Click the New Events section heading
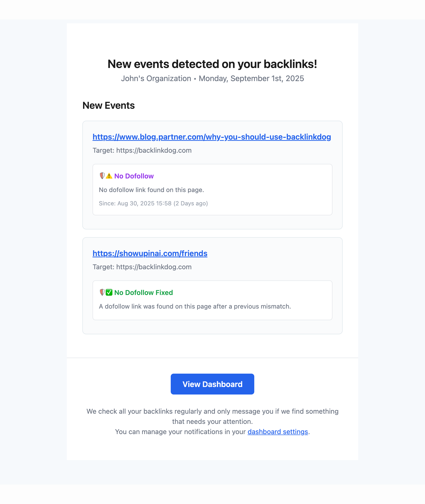Viewport: 425px width, 504px height. [109, 106]
